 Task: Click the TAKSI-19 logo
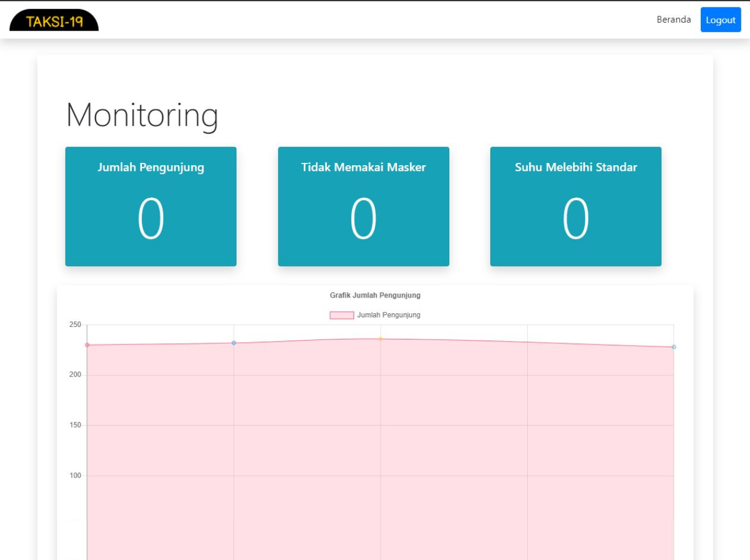click(54, 20)
